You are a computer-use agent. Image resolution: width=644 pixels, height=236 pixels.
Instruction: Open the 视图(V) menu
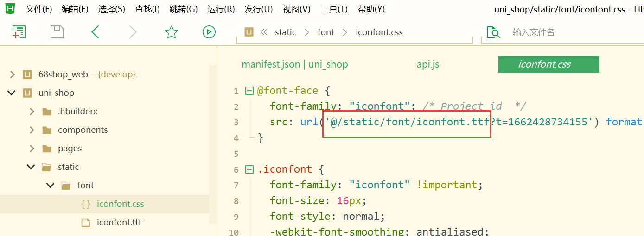click(297, 9)
